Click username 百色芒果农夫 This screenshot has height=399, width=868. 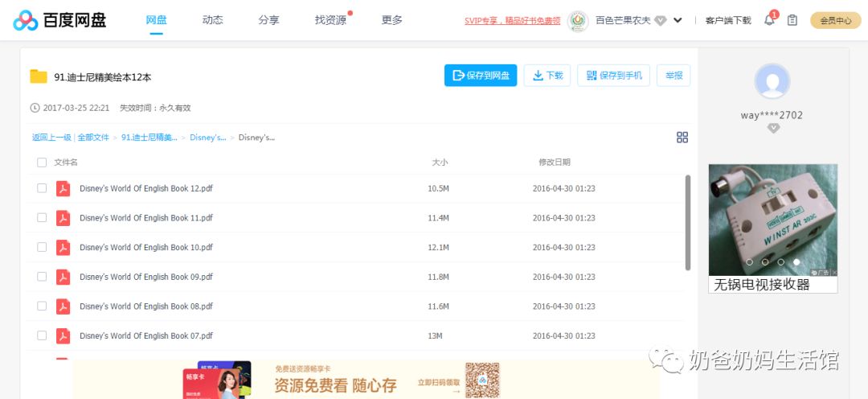pyautogui.click(x=623, y=20)
